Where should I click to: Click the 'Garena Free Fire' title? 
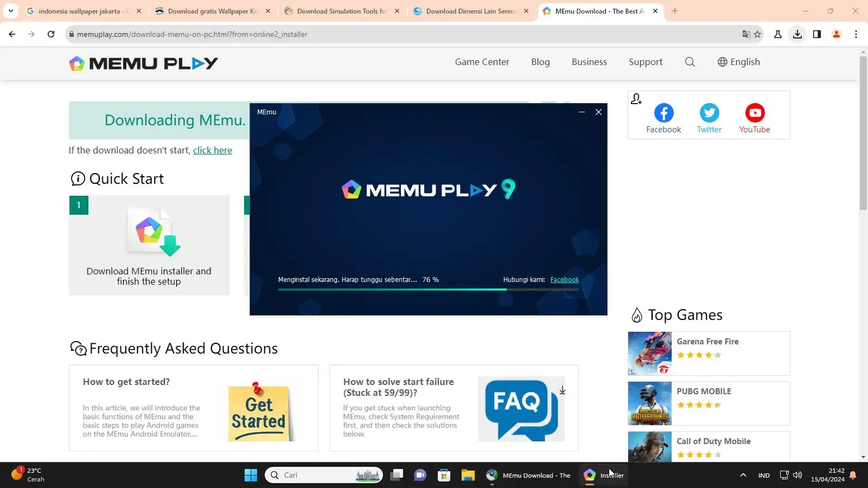(707, 342)
